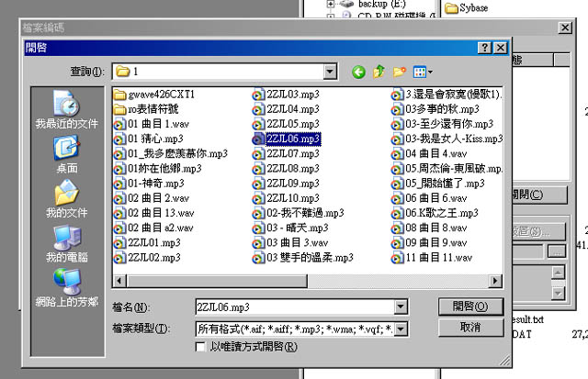Image resolution: width=588 pixels, height=379 pixels.
Task: Select file 03 - 晴天.mp3
Action: click(x=290, y=229)
